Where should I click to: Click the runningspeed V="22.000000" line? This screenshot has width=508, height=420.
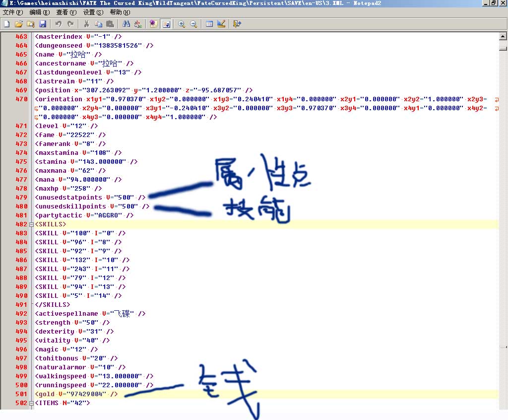(94, 385)
